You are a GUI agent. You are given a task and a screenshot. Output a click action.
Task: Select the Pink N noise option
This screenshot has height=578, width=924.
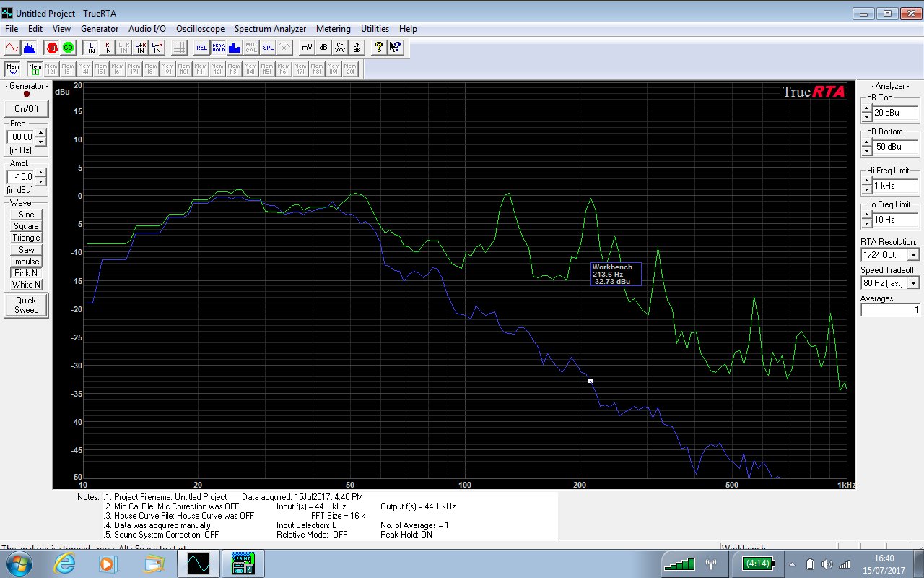(26, 273)
